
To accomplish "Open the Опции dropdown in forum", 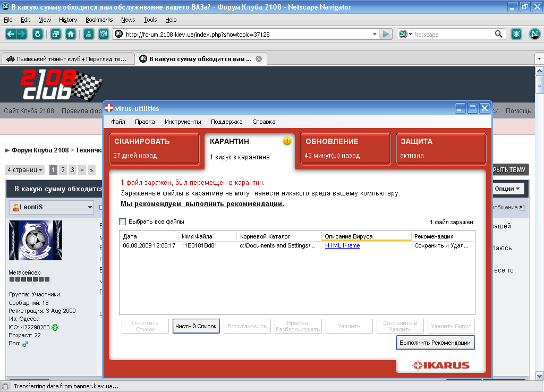I will coord(507,189).
